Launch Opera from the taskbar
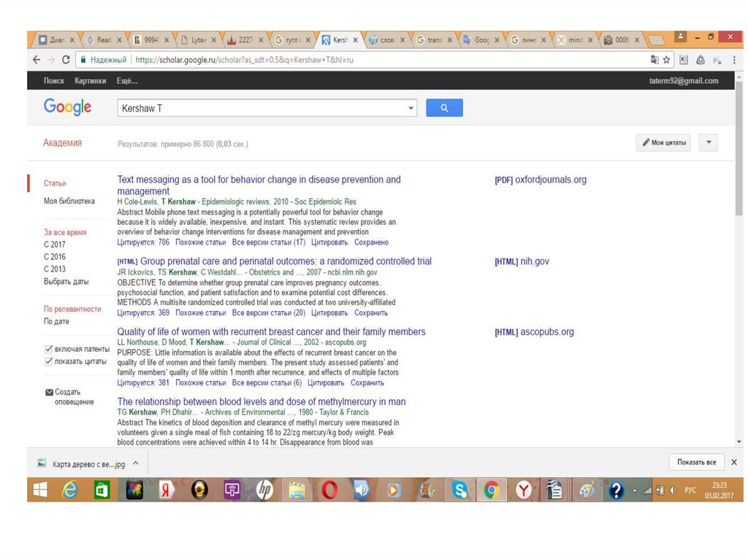Screen dimensions: 748x560 pos(329,491)
